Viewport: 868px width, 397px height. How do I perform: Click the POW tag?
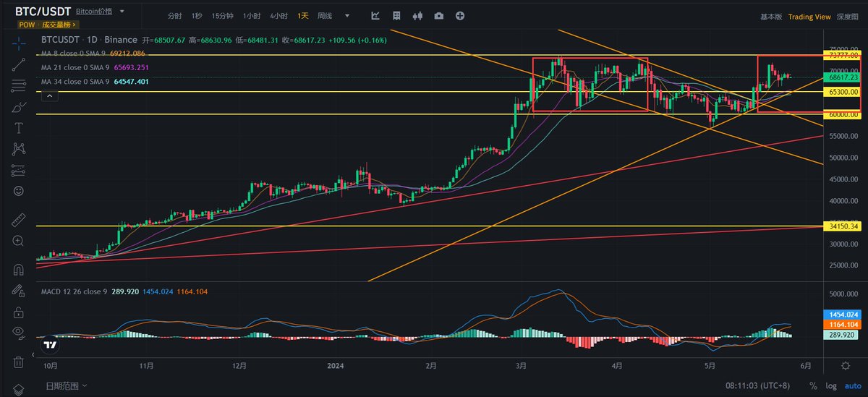click(26, 25)
